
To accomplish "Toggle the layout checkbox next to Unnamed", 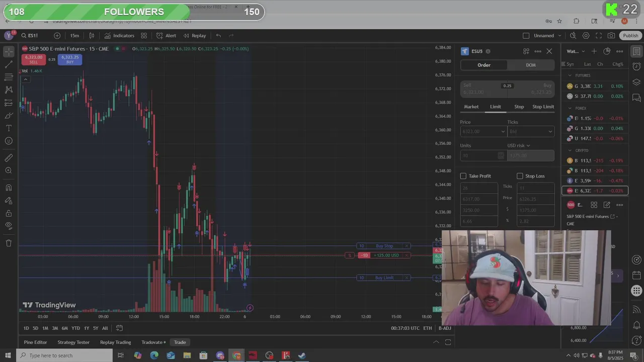I will [526, 36].
